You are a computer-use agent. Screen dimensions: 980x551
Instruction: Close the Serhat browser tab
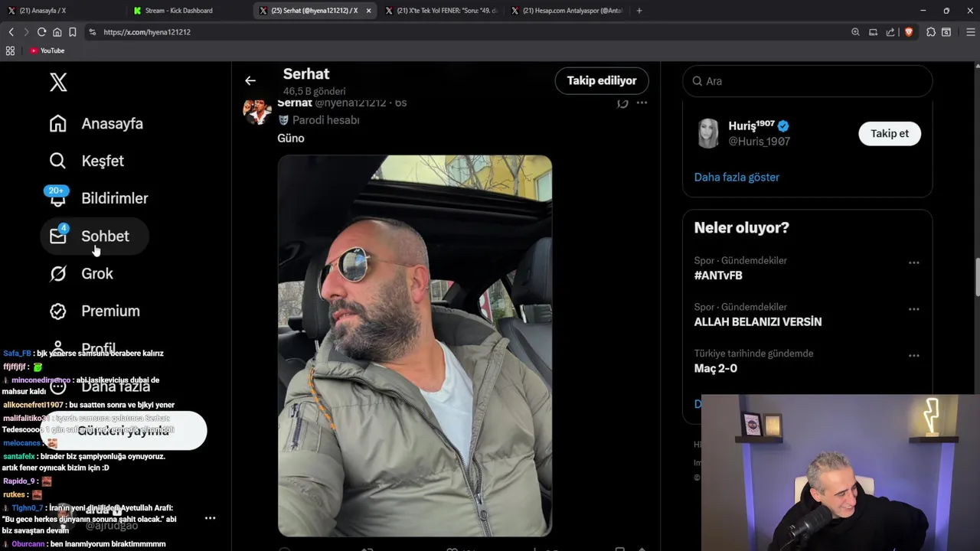coord(369,11)
